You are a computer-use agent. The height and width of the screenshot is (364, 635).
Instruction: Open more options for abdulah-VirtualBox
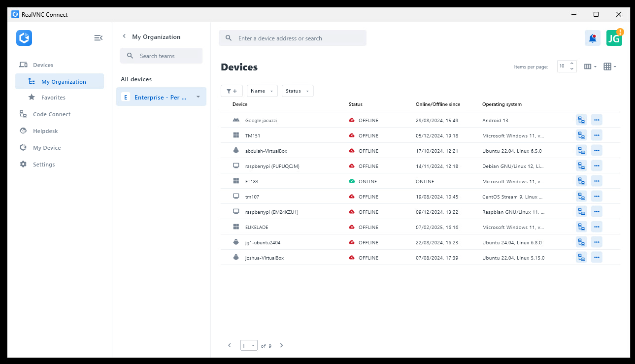[x=597, y=151]
